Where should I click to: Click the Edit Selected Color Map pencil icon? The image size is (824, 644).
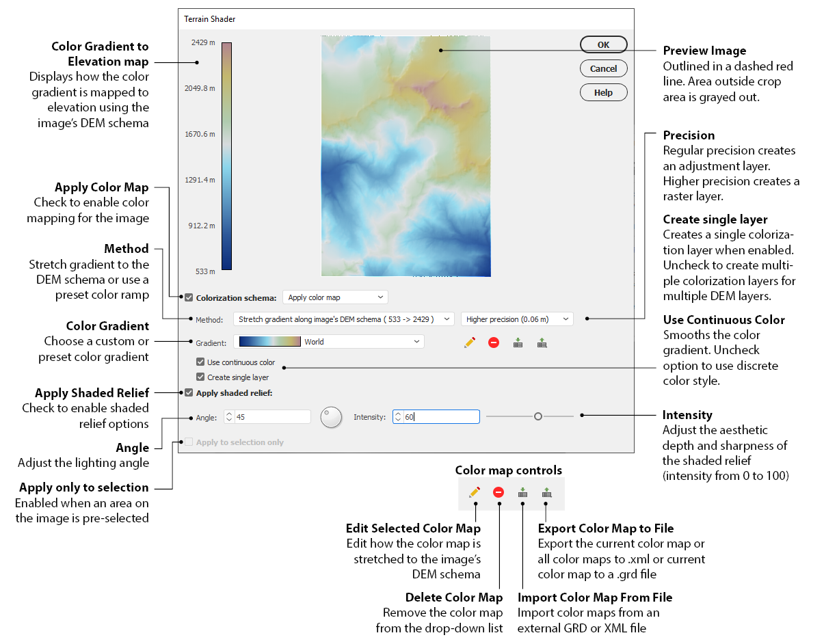[470, 343]
